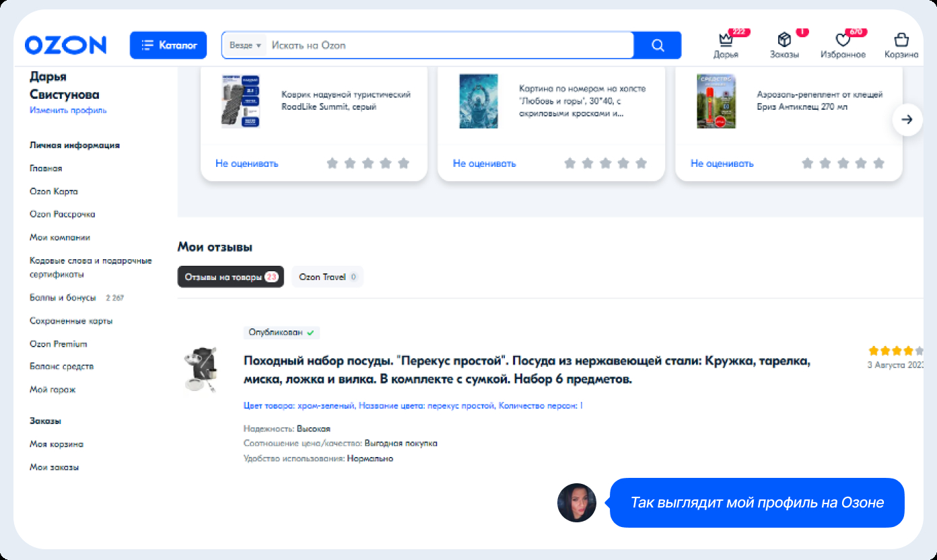Open the Избранное heart icon
The image size is (937, 560).
843,40
